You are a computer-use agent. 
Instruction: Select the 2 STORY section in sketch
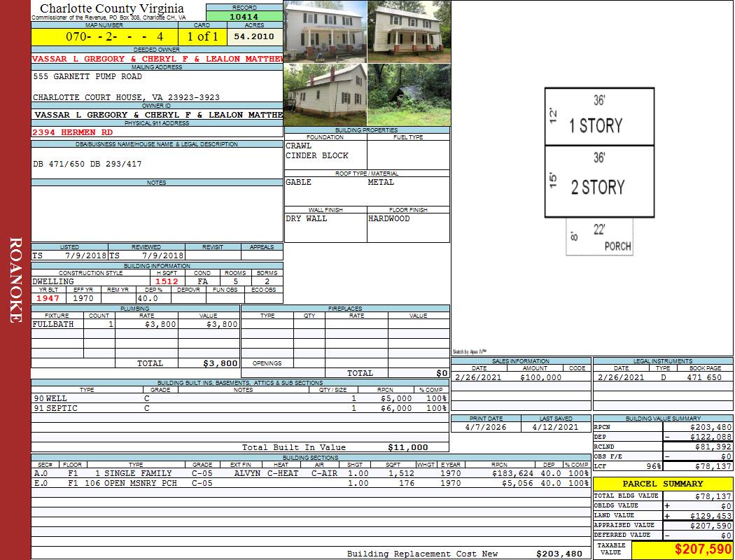(599, 181)
